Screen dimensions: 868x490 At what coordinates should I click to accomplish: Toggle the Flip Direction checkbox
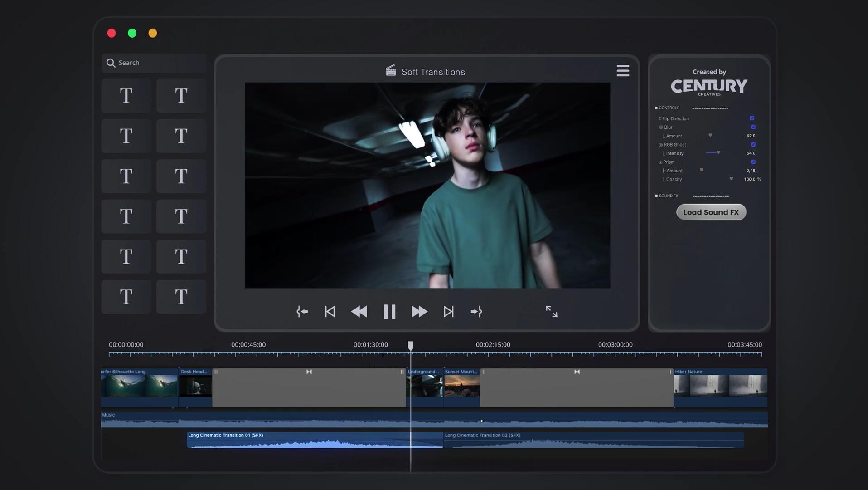[x=752, y=118]
